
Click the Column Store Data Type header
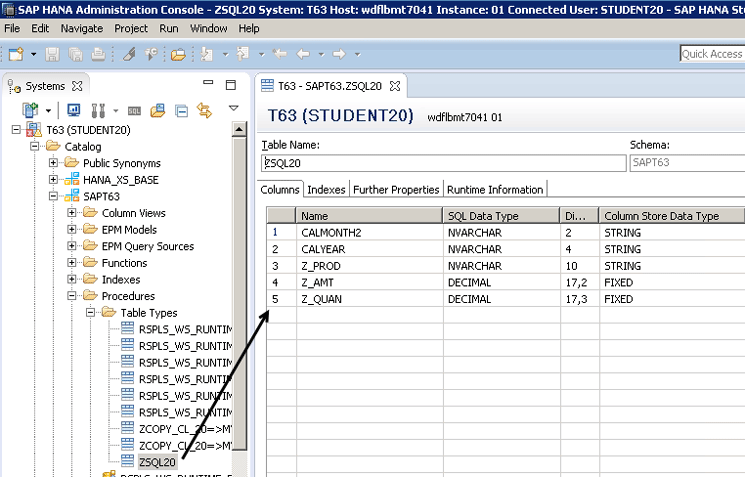coord(672,216)
